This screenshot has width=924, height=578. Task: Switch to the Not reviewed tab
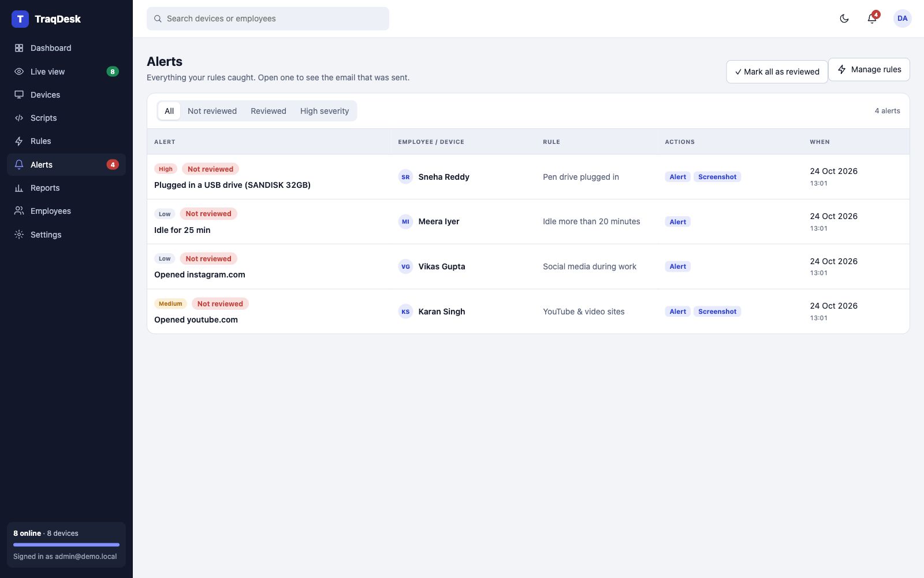(x=212, y=111)
